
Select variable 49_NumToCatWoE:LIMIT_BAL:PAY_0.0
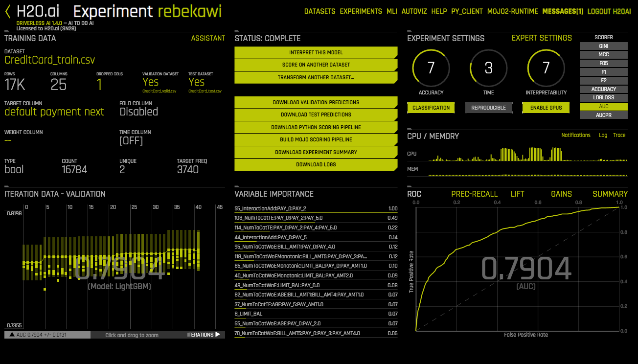tap(316, 285)
